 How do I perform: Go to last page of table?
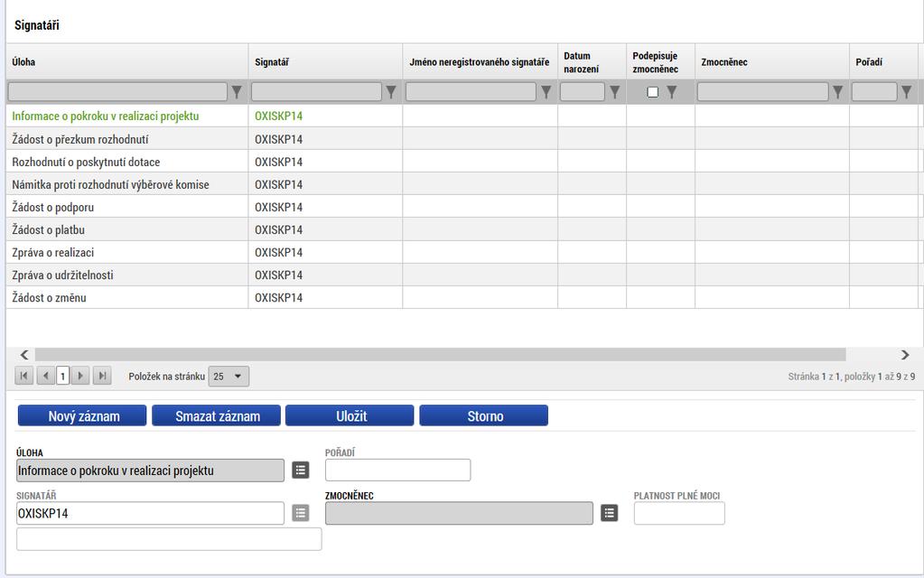pos(102,376)
